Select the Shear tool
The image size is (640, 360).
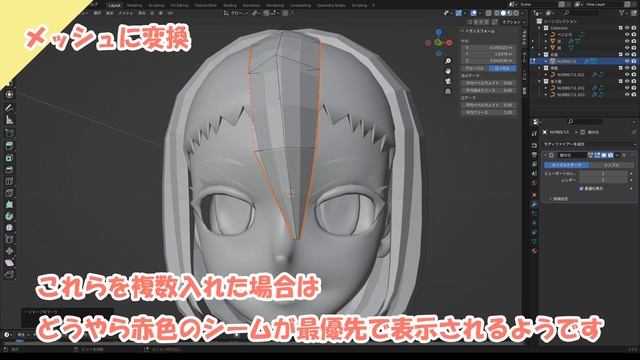click(9, 263)
